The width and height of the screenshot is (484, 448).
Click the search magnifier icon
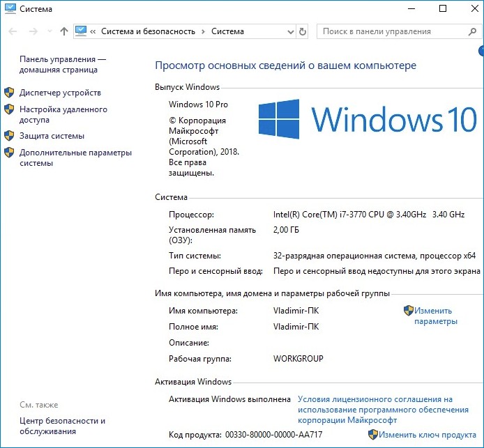[x=472, y=31]
